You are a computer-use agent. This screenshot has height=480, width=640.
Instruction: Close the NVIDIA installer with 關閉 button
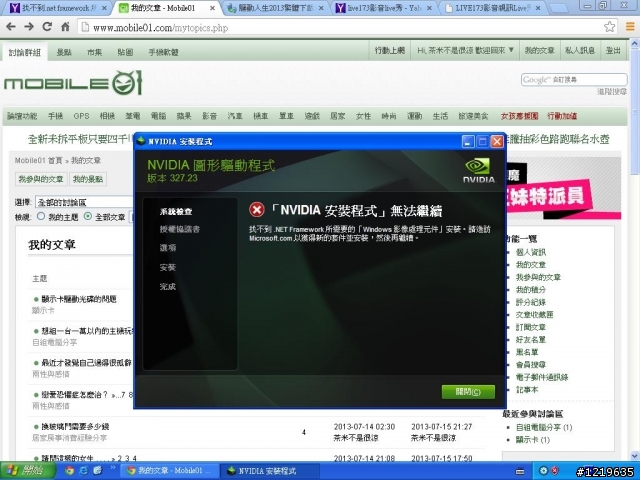[468, 392]
